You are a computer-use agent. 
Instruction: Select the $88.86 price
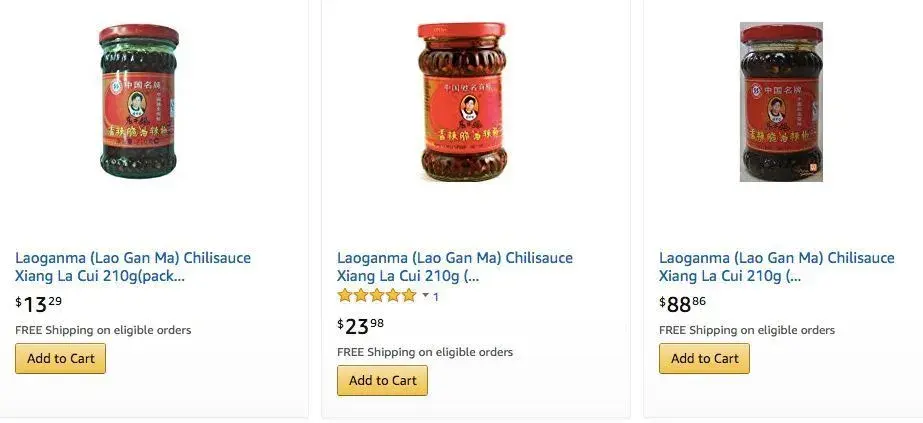[682, 304]
